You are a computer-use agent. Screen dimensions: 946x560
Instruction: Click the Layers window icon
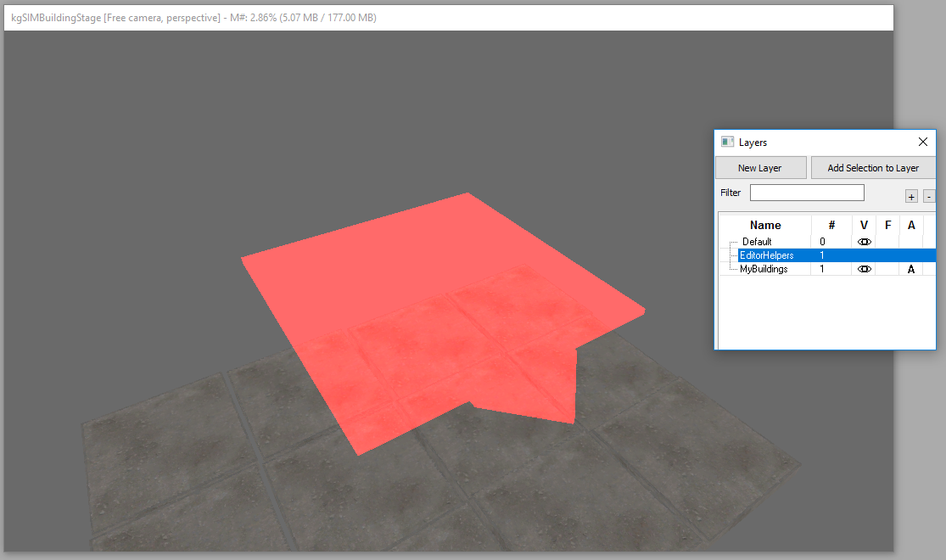click(728, 142)
